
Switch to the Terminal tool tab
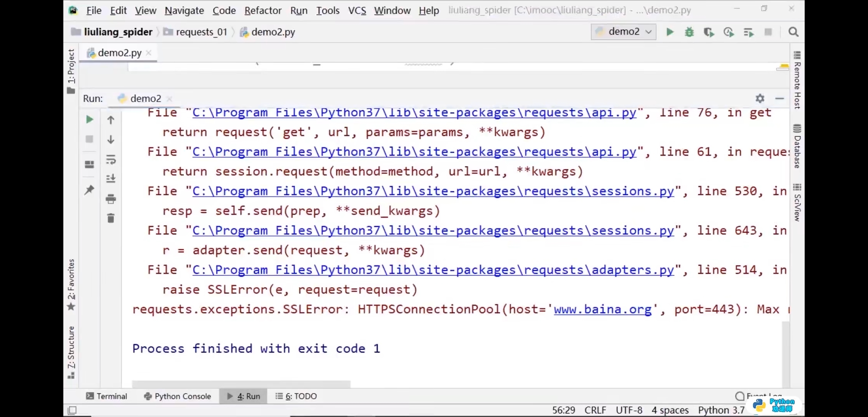[x=107, y=396]
